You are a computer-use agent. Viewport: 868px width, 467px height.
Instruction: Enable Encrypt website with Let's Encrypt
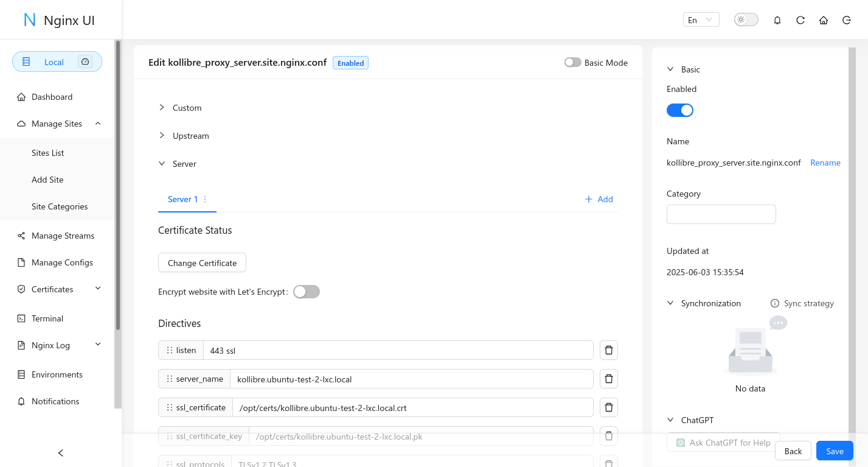click(x=306, y=291)
